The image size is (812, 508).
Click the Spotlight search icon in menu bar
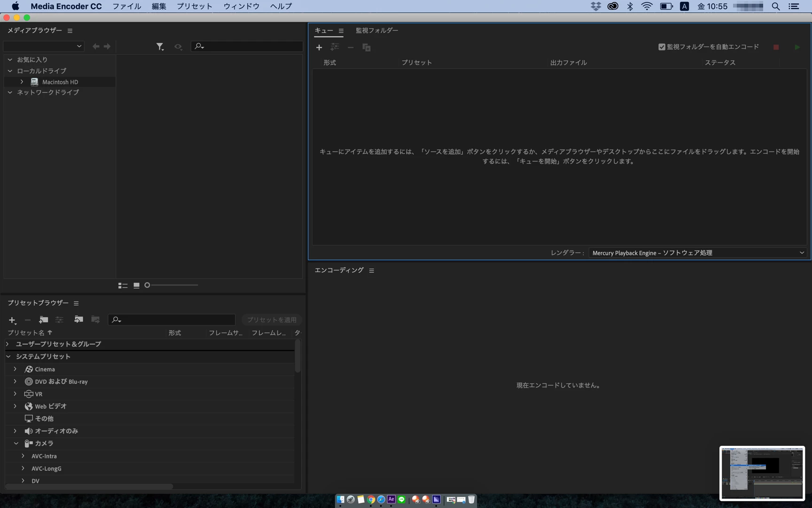[776, 6]
